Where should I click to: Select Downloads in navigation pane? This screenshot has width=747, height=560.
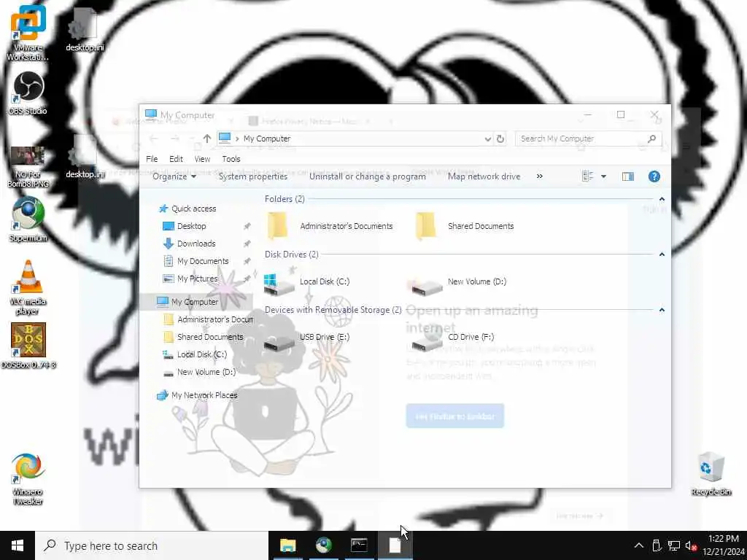tap(189, 244)
